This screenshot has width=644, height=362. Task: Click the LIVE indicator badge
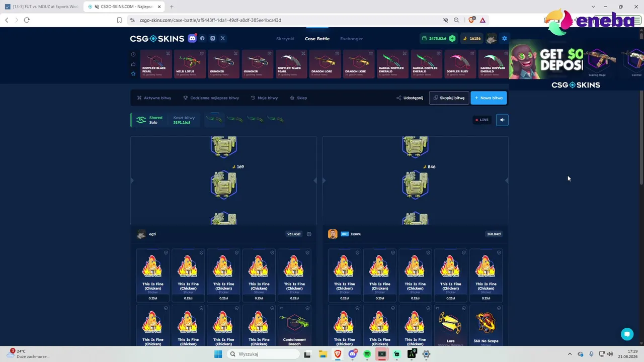pyautogui.click(x=482, y=120)
